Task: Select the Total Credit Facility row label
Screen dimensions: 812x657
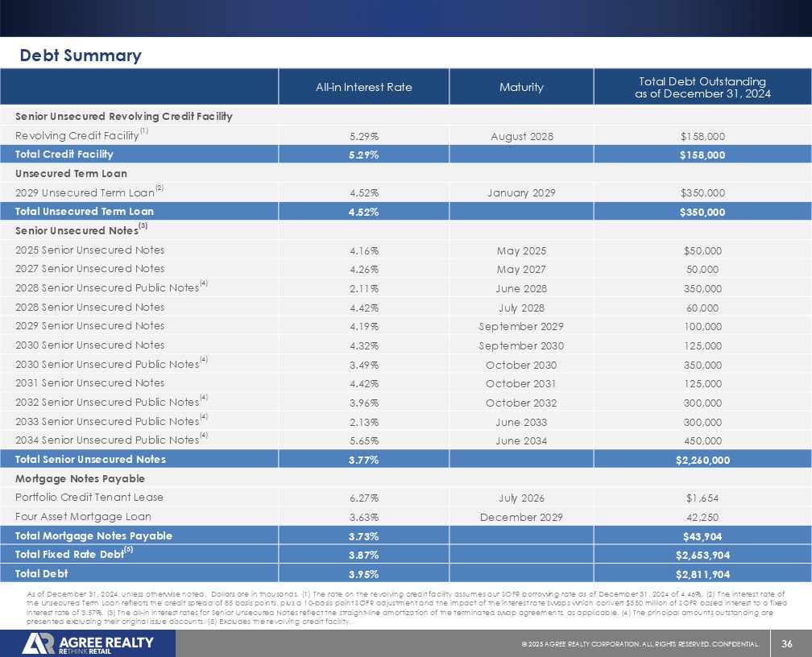Action: click(64, 154)
